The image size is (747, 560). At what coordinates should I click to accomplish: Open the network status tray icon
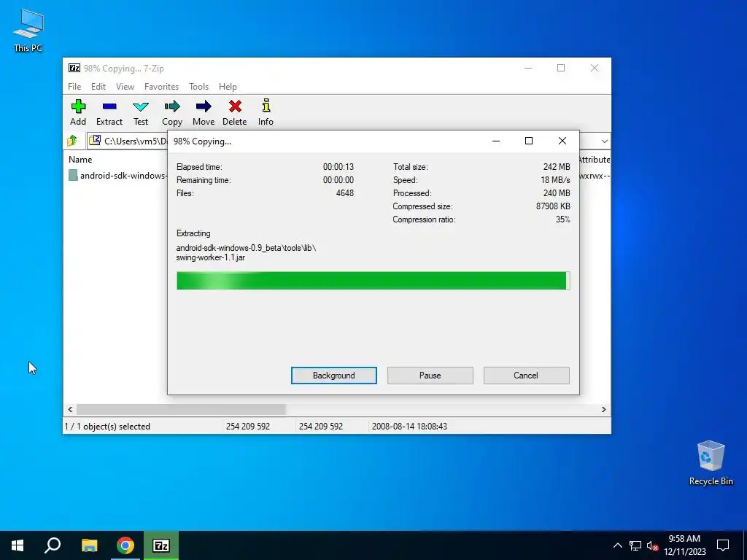tap(635, 545)
